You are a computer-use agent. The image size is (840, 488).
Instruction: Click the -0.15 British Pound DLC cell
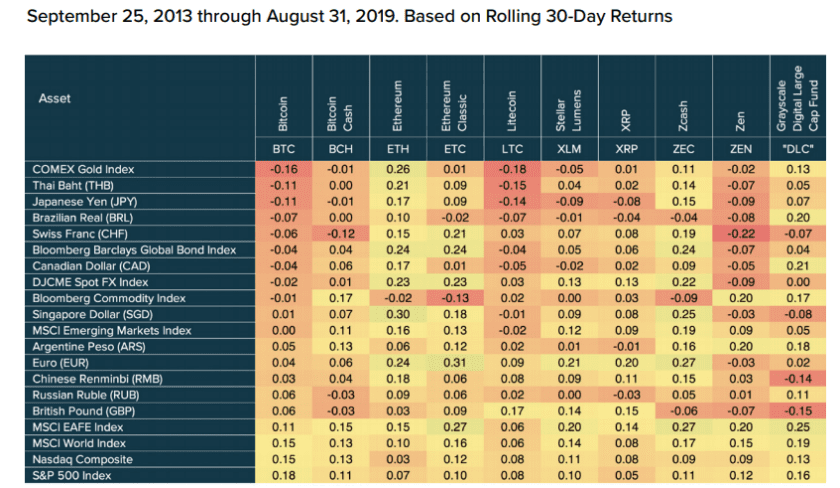pyautogui.click(x=798, y=411)
